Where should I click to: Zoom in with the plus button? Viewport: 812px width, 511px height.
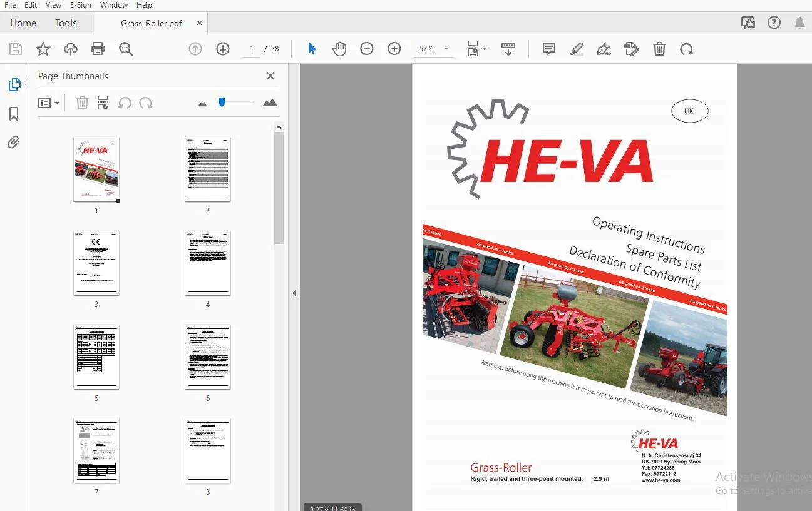click(394, 49)
